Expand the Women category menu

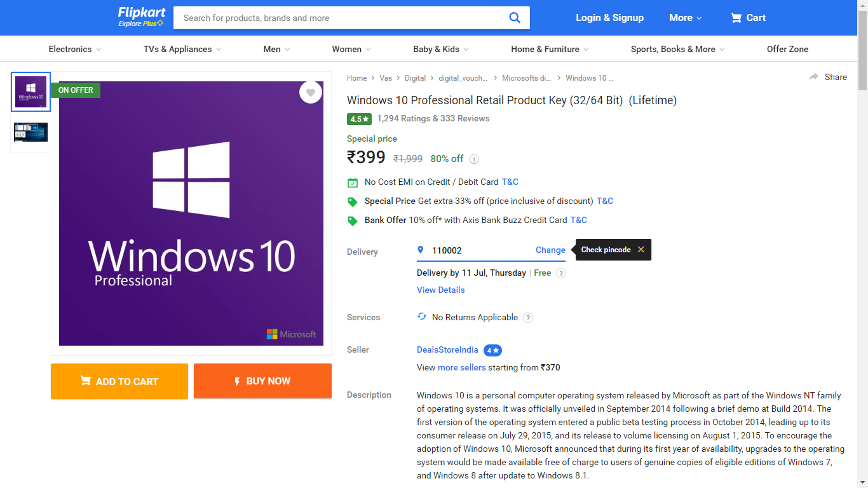[351, 49]
